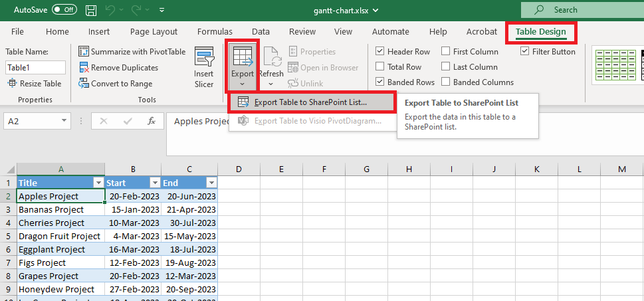Enable the Last Column checkbox

[x=446, y=66]
